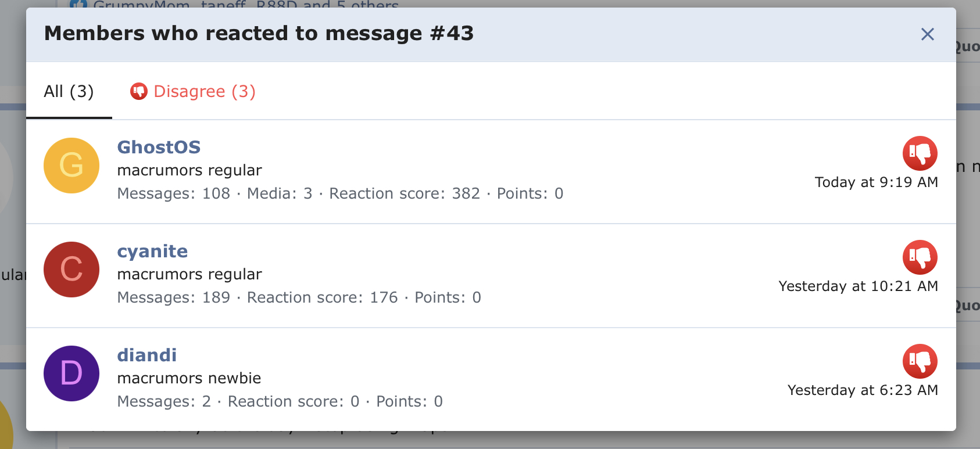The image size is (980, 449).
Task: Click GhostOS yellow G avatar
Action: click(x=71, y=166)
